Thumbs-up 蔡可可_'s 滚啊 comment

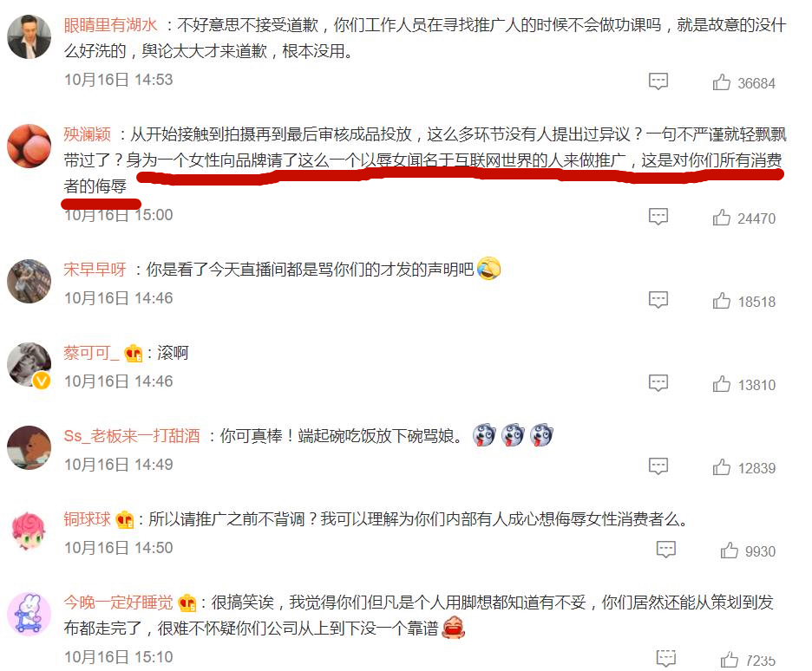(x=721, y=384)
